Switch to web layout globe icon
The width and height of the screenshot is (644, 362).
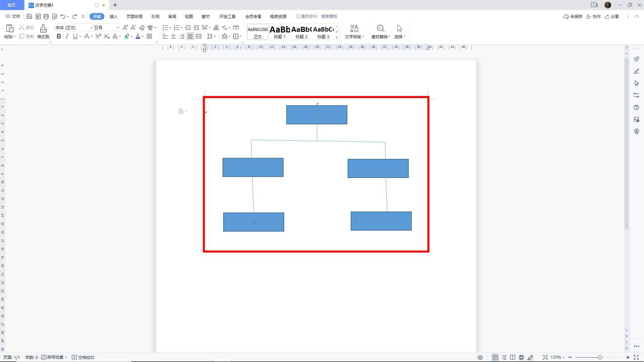(521, 357)
